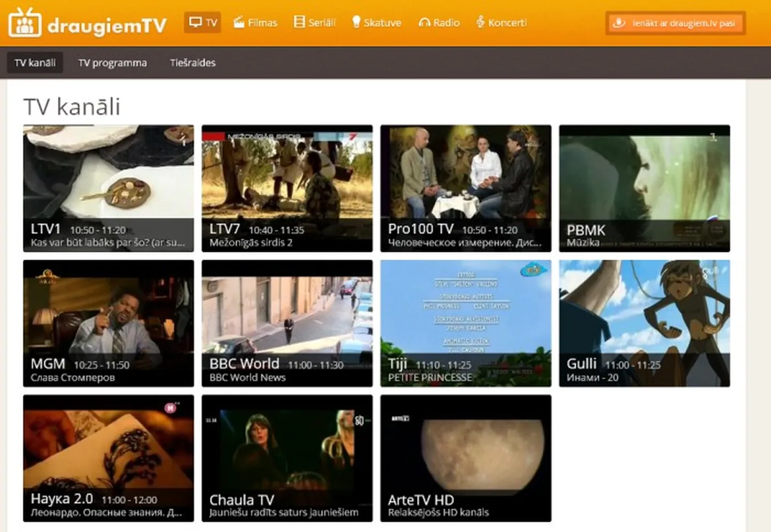
Task: Click the LTV1 channel name
Action: point(45,229)
